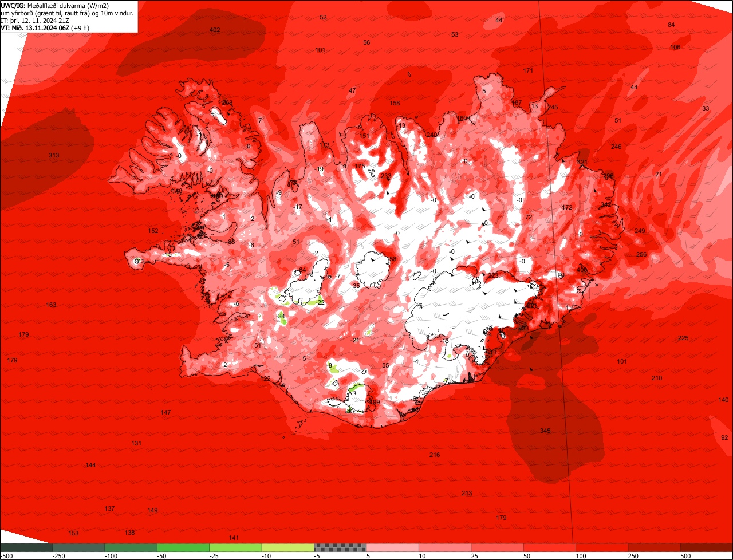Click the map value '140' over the sea
This screenshot has height=560, width=733.
coord(723,400)
